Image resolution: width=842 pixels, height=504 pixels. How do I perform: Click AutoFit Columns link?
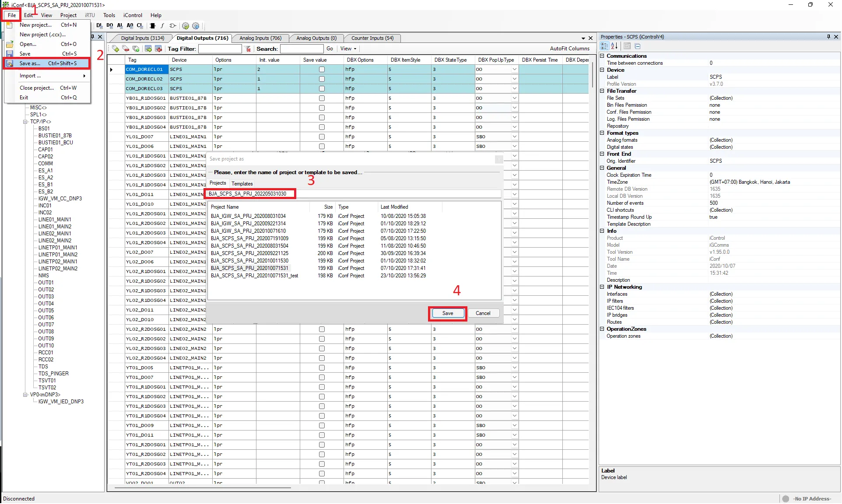570,49
